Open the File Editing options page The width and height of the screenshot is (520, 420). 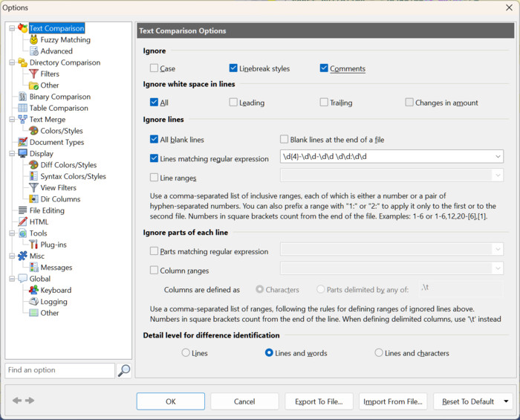(x=47, y=210)
